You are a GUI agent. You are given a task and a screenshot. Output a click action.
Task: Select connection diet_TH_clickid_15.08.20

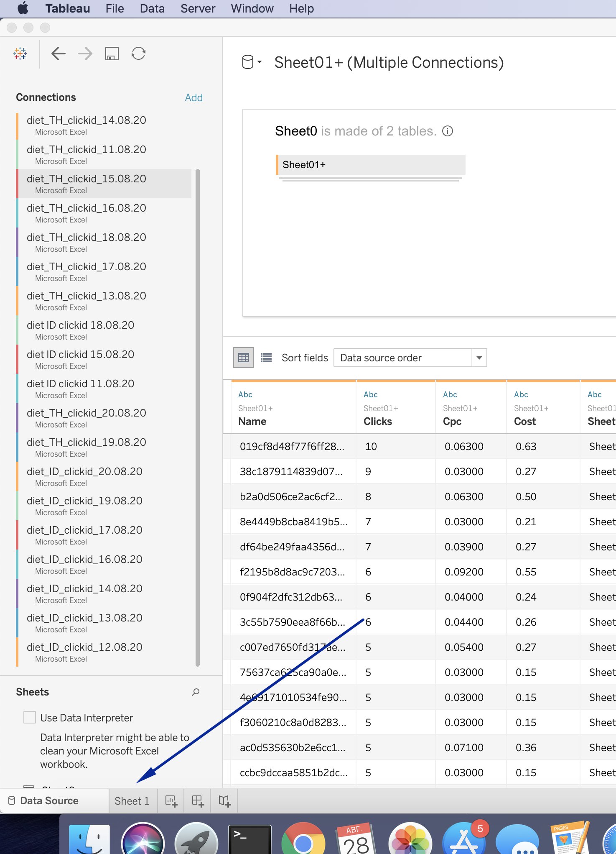click(104, 184)
